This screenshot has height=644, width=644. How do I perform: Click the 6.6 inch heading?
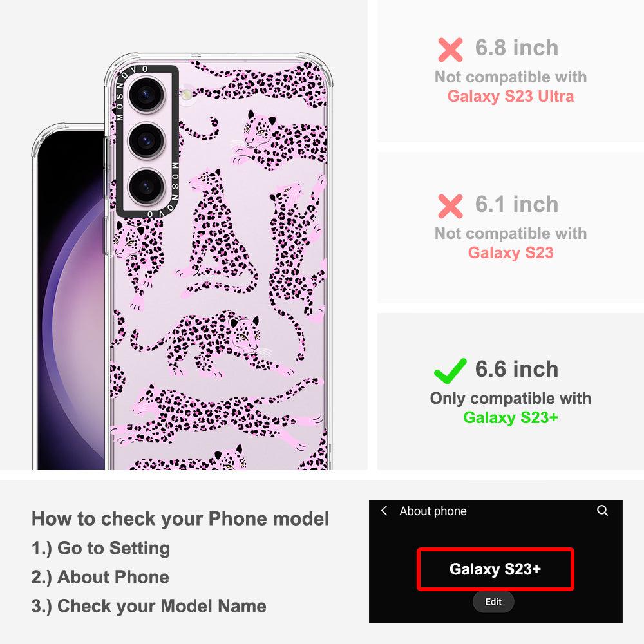[516, 369]
